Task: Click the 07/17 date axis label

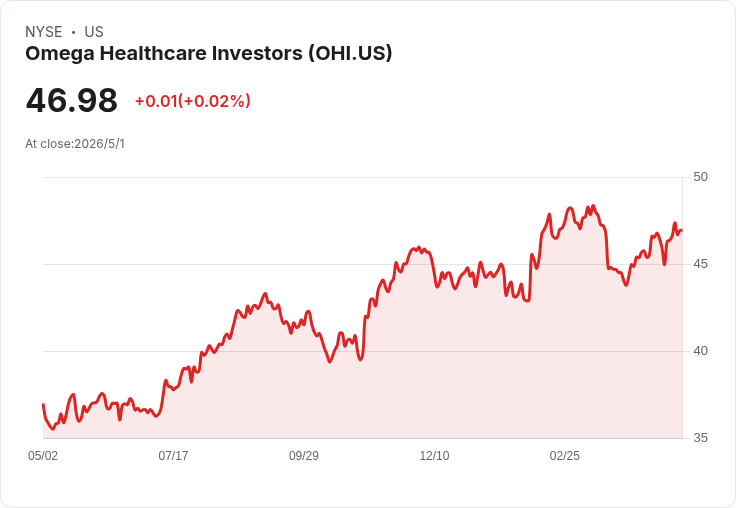Action: click(x=173, y=455)
